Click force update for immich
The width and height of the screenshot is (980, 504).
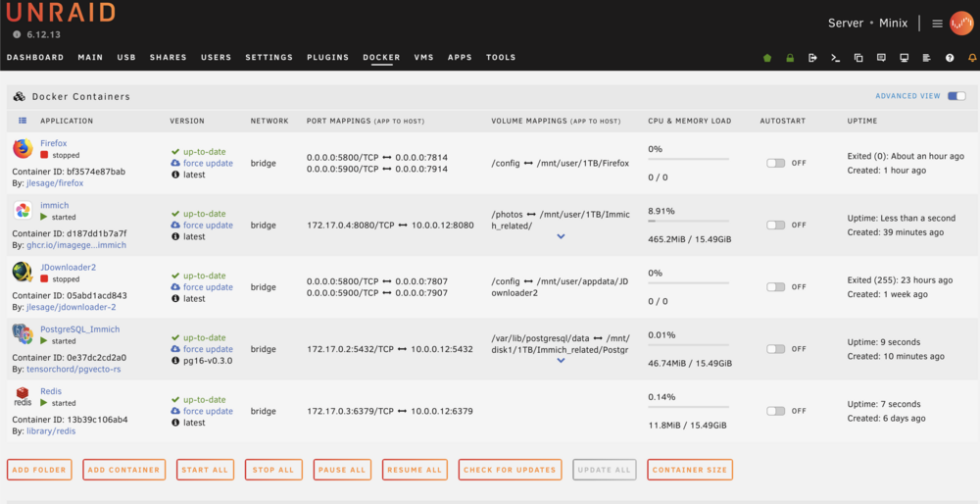coord(208,226)
